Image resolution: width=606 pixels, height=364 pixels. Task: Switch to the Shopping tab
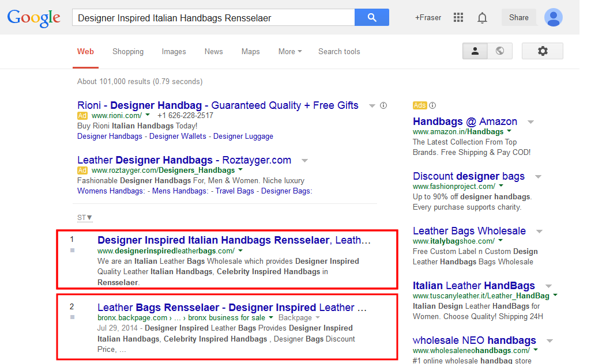[x=128, y=52]
